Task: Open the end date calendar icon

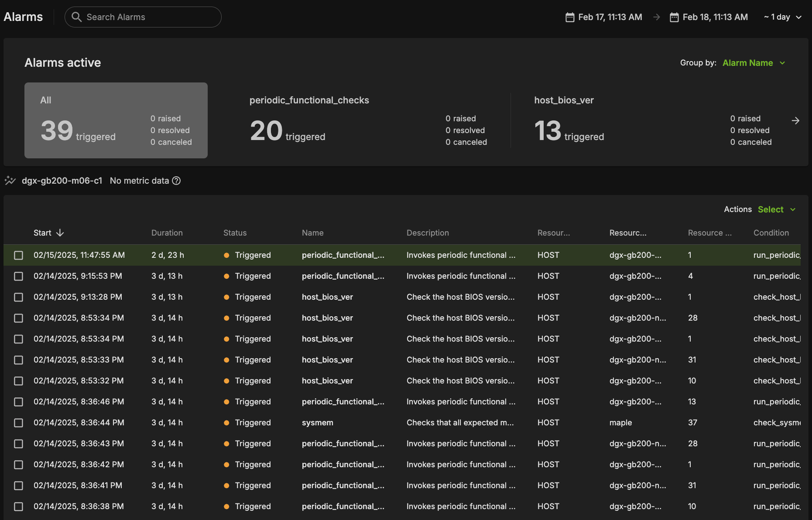Action: [674, 17]
